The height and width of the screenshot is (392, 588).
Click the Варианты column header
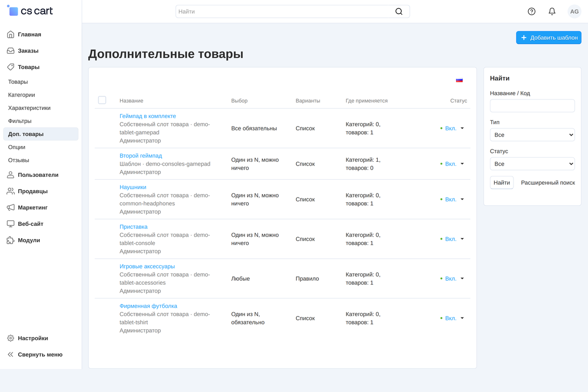[308, 101]
